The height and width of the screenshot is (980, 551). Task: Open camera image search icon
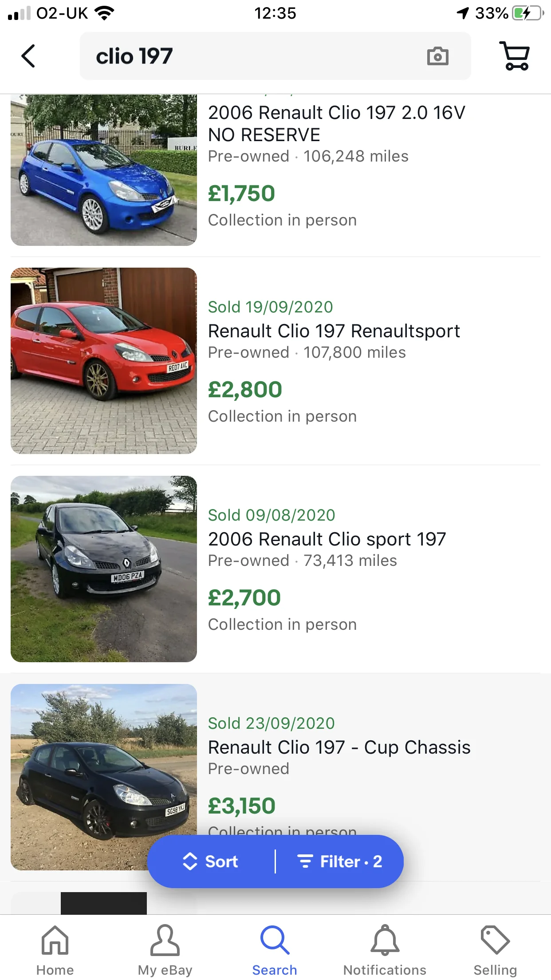[x=437, y=56]
